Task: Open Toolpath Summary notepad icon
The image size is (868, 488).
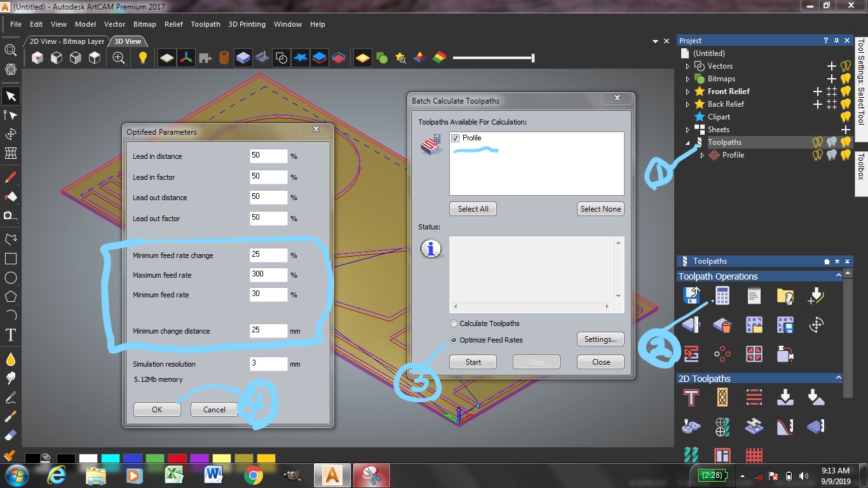Action: (x=754, y=295)
